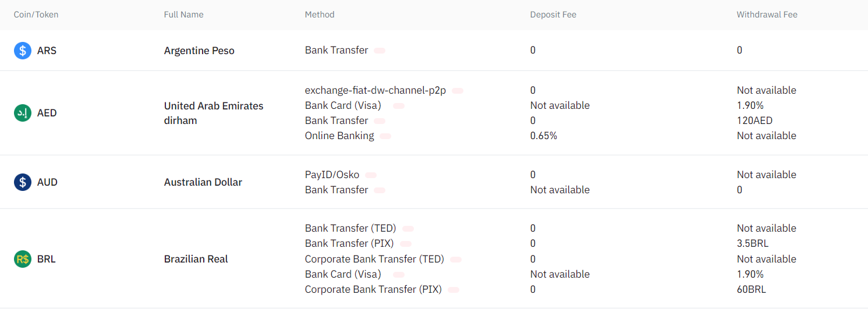Click the Deposit Fee column header

(553, 15)
